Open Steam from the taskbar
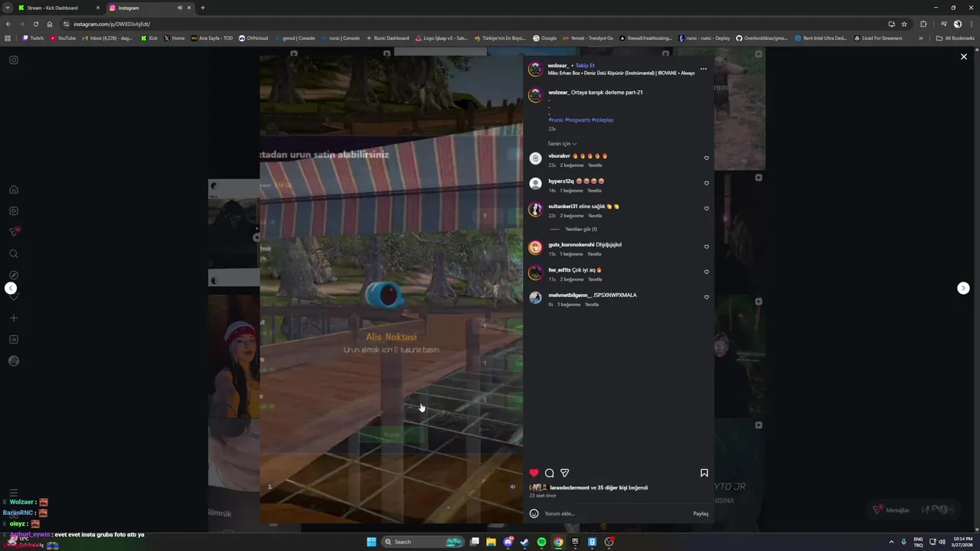 (524, 542)
